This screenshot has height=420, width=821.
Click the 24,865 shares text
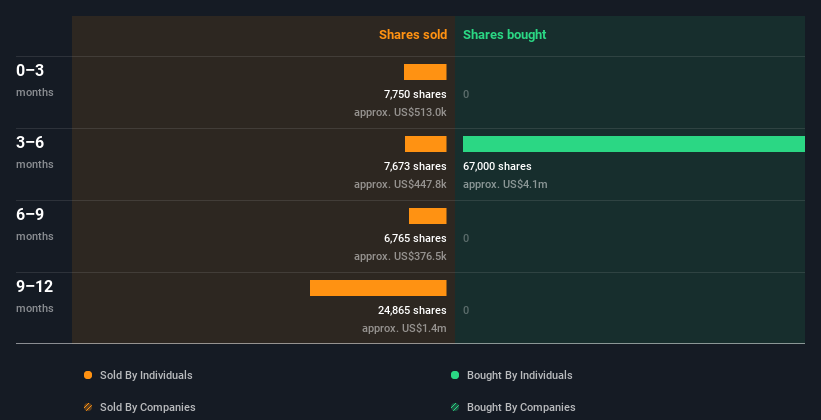[x=412, y=310]
